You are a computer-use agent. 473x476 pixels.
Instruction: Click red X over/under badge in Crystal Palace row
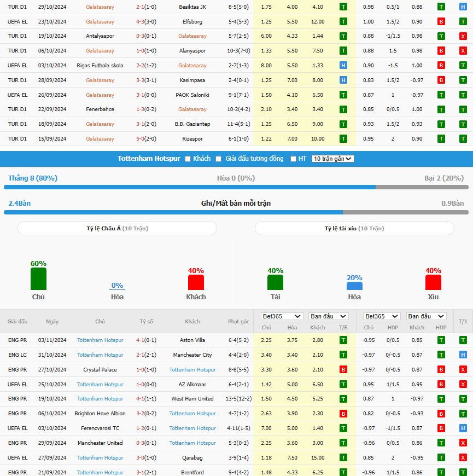[463, 369]
